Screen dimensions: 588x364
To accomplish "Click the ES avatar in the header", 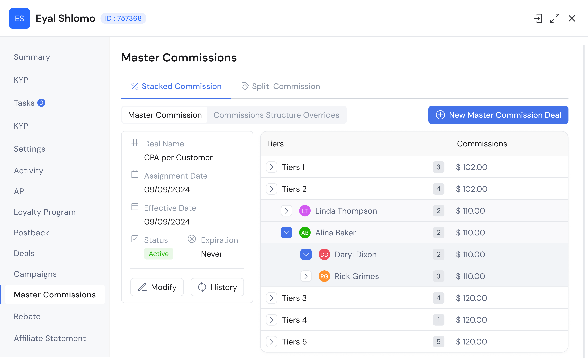I will point(19,18).
